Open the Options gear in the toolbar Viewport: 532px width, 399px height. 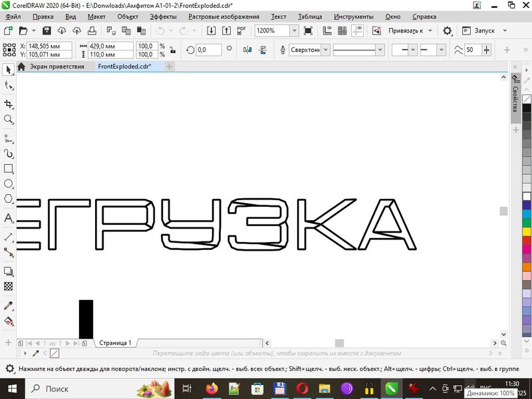click(447, 31)
